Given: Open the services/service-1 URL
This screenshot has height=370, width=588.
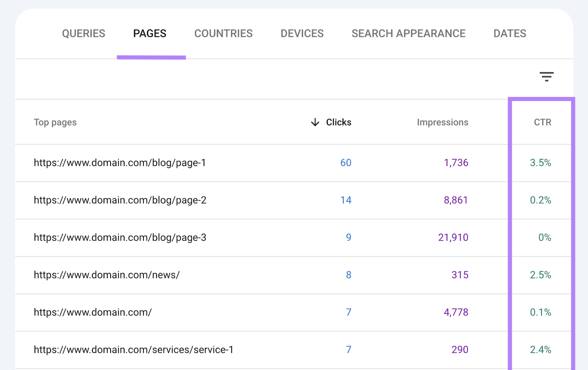Looking at the screenshot, I should click(x=133, y=349).
